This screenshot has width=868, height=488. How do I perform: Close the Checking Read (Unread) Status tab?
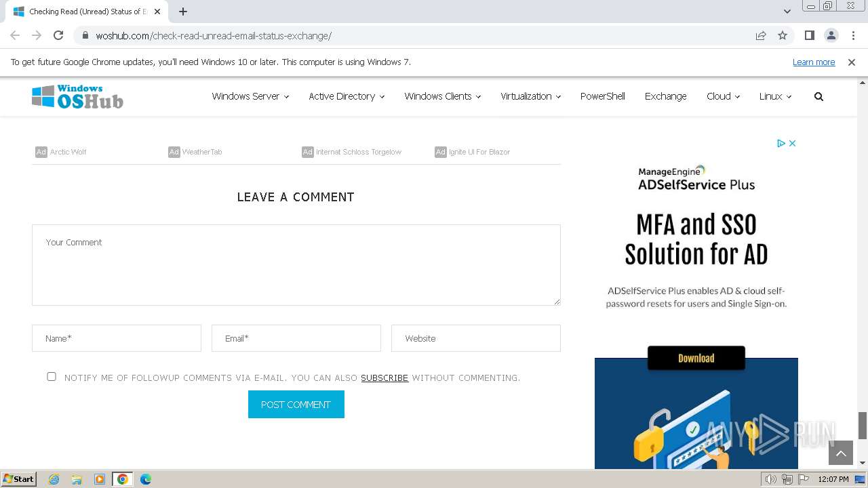[x=158, y=12]
